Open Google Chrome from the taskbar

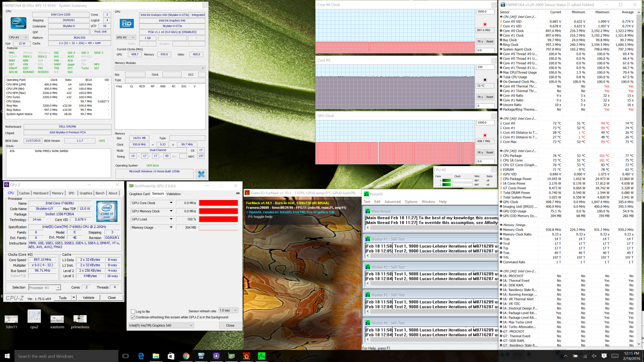[x=186, y=356]
